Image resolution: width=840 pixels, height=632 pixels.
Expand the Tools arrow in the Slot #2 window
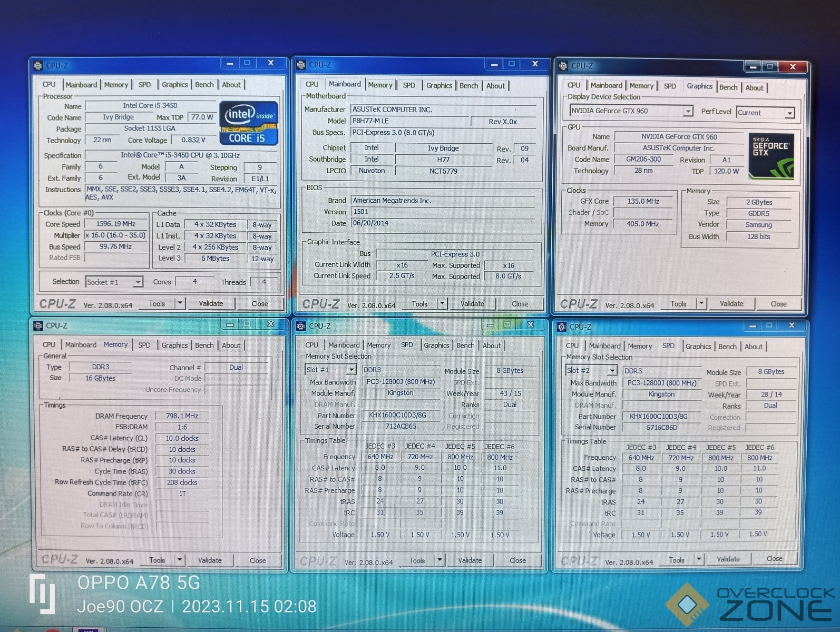(x=699, y=559)
